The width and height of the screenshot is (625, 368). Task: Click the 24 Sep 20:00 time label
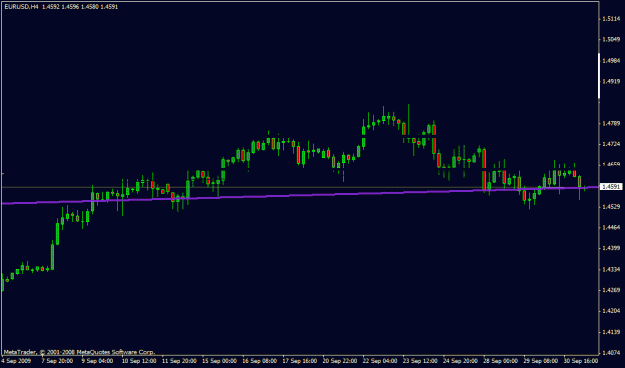tap(461, 361)
